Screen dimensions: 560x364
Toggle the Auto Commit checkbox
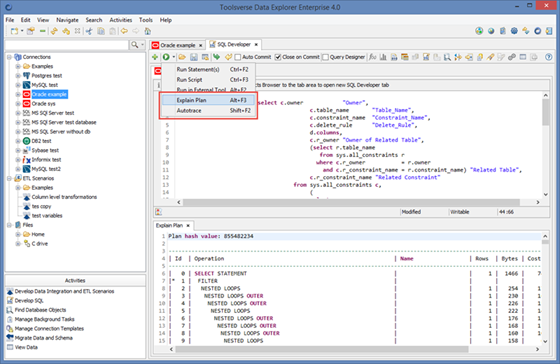tap(238, 57)
